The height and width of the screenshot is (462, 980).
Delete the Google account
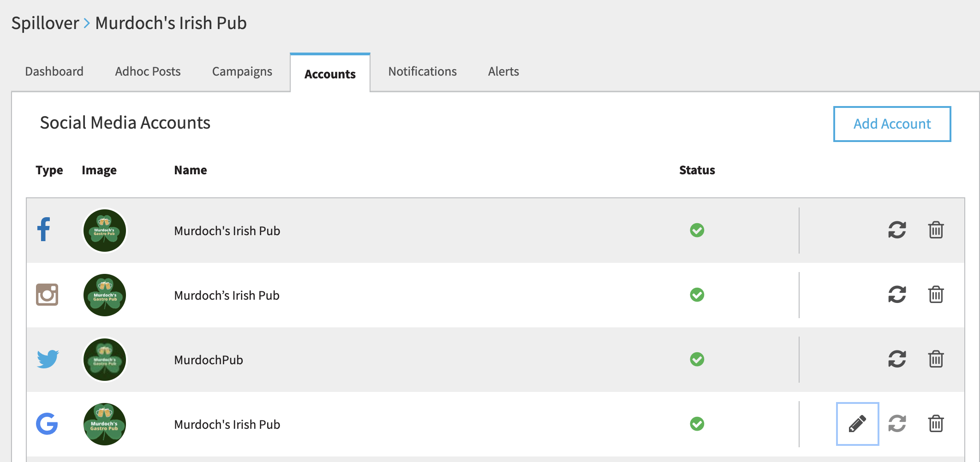click(x=936, y=423)
